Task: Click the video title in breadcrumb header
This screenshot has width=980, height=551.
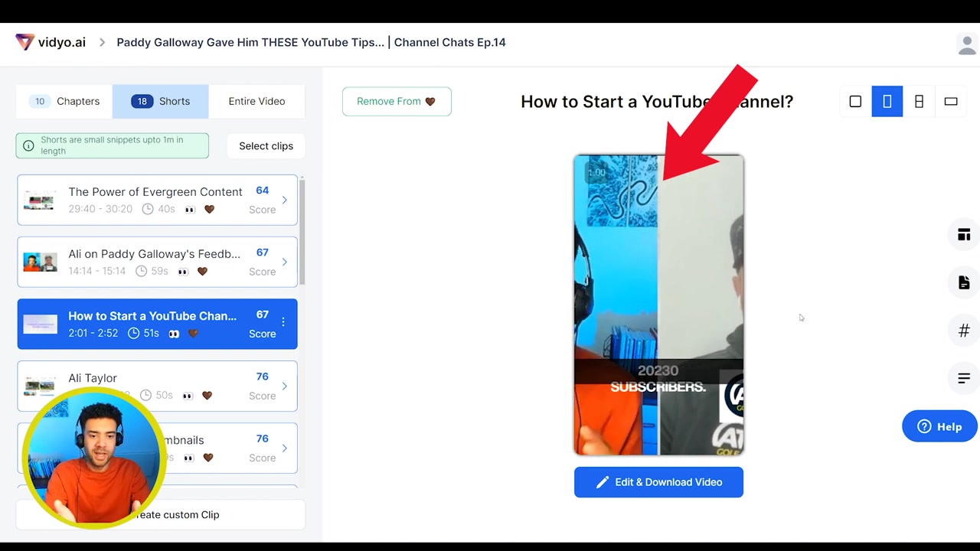Action: pyautogui.click(x=311, y=42)
